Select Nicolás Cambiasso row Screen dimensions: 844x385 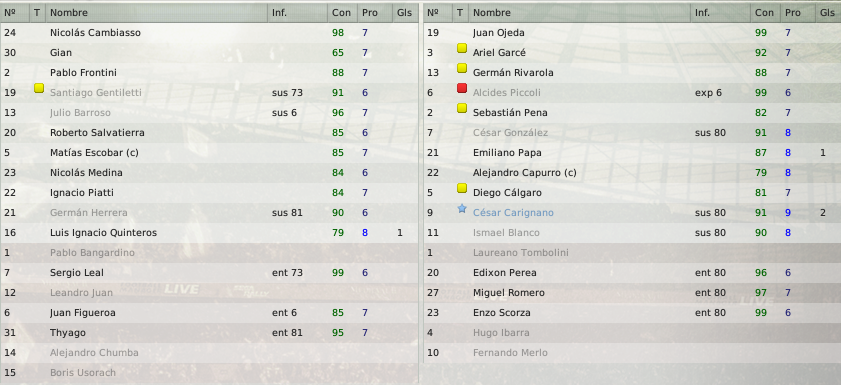tap(209, 33)
